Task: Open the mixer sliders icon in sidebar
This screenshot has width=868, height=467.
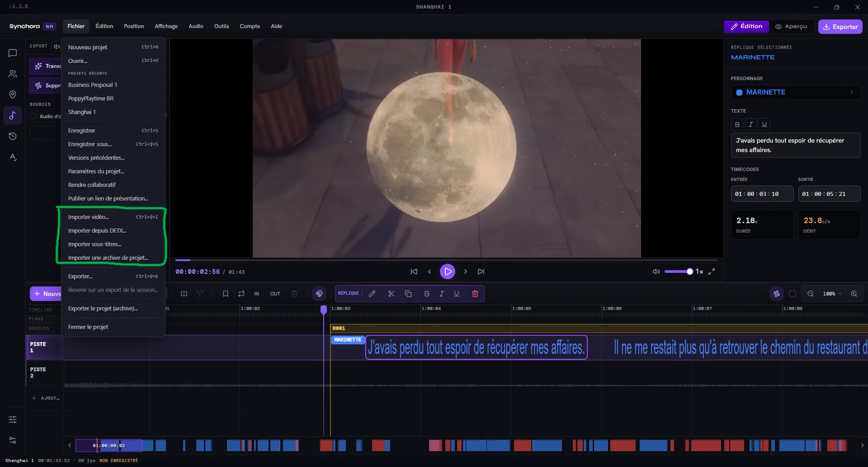Action: click(13, 419)
